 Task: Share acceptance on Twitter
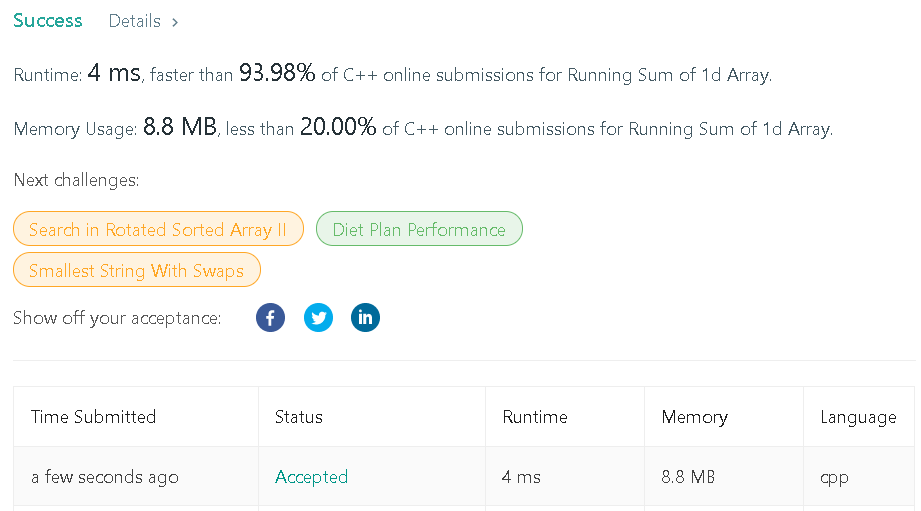(x=318, y=318)
